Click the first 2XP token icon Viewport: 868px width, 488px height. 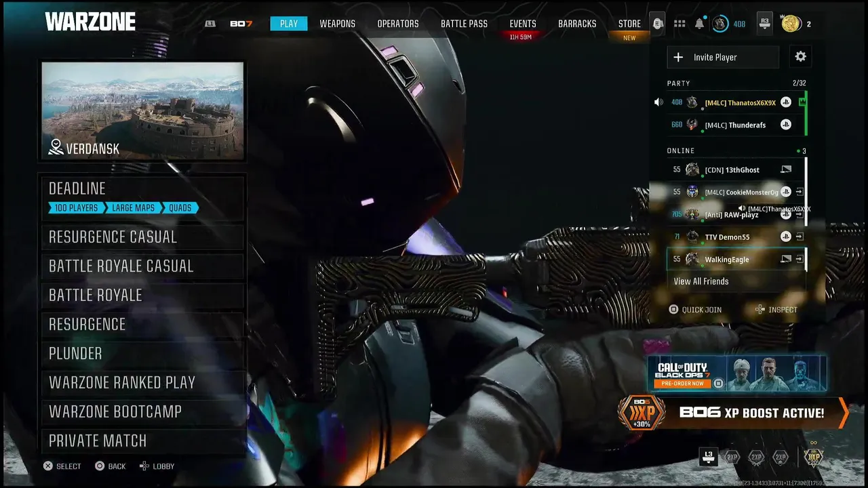click(x=732, y=457)
